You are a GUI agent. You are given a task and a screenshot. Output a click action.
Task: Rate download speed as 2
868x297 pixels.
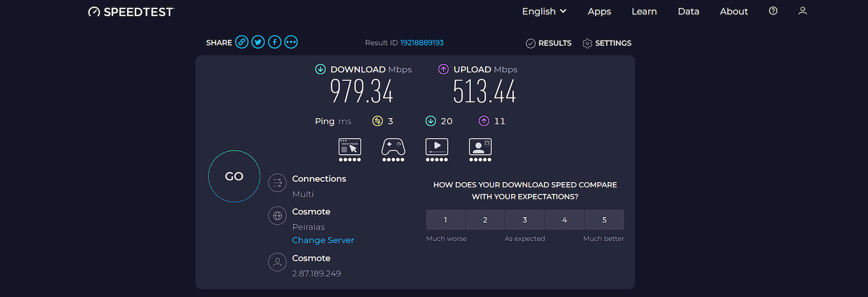(485, 220)
